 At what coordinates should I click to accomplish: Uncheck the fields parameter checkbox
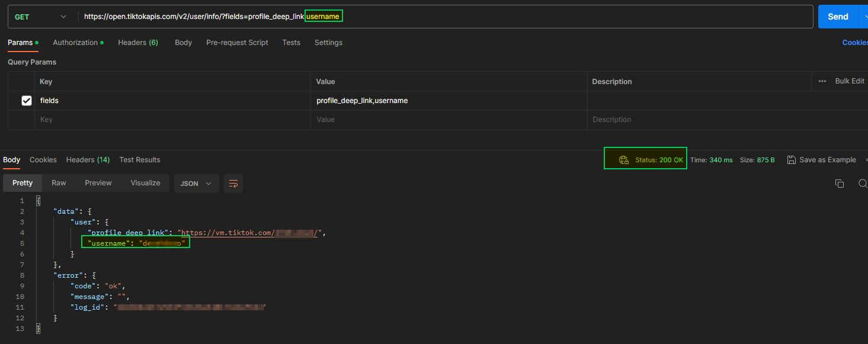coord(27,101)
